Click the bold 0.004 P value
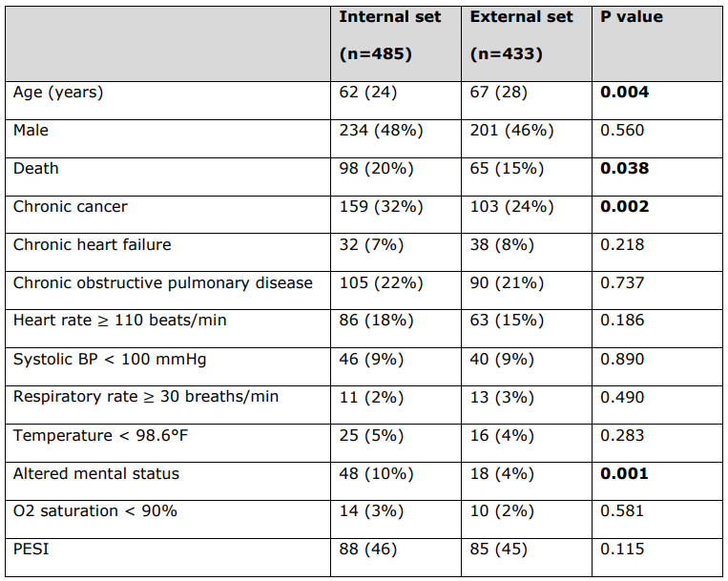Image resolution: width=728 pixels, height=581 pixels. [624, 93]
